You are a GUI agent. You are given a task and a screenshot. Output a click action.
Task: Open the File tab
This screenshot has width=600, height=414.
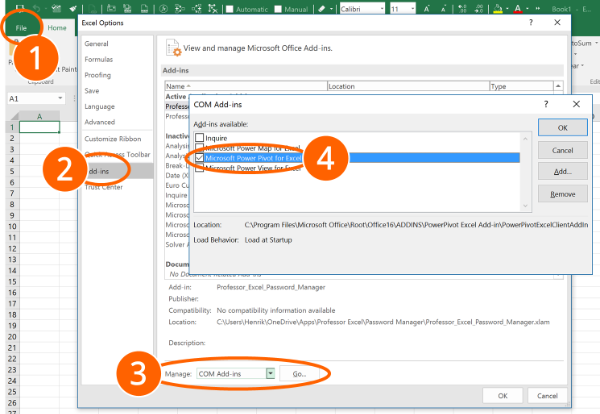coord(21,28)
